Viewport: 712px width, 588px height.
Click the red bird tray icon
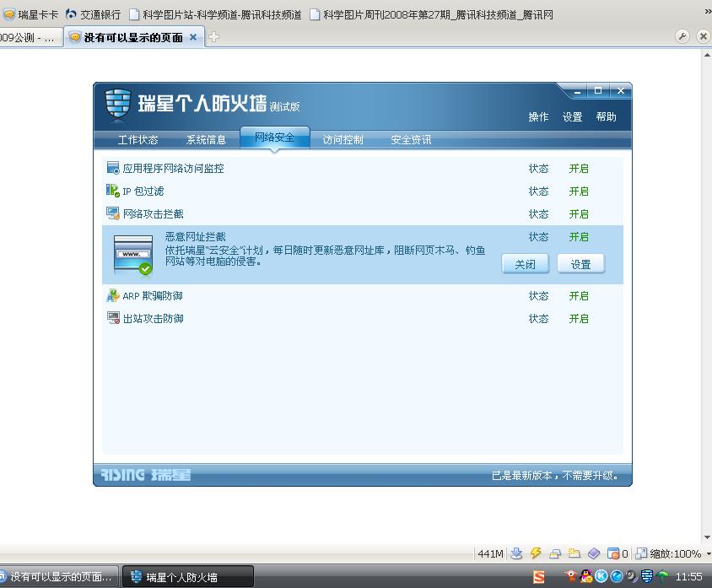[x=571, y=576]
